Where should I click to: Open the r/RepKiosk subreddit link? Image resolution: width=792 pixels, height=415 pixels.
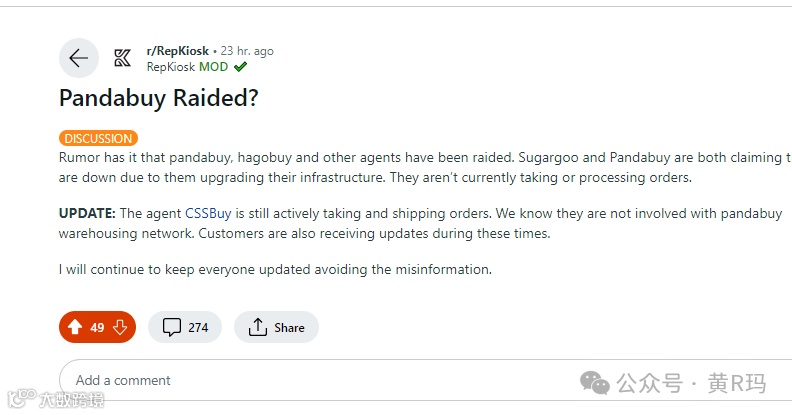tap(177, 51)
